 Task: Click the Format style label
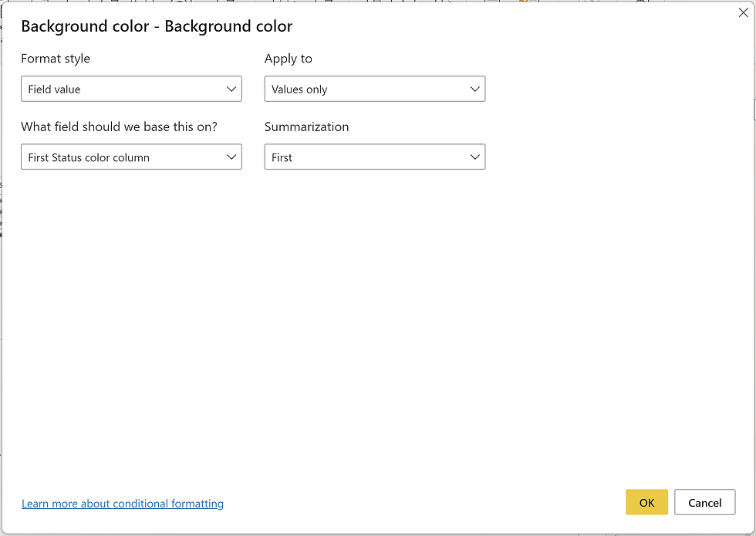point(56,59)
